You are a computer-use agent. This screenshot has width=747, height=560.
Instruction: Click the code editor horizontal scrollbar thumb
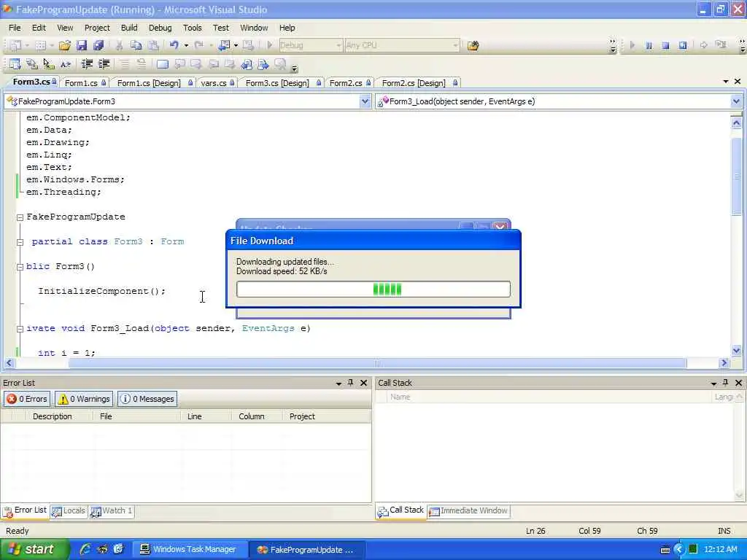point(377,363)
